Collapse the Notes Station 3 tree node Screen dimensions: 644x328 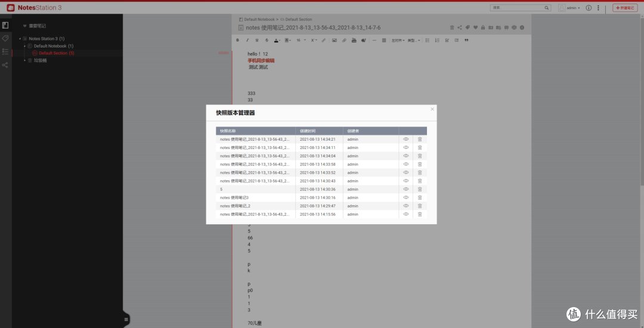click(20, 39)
